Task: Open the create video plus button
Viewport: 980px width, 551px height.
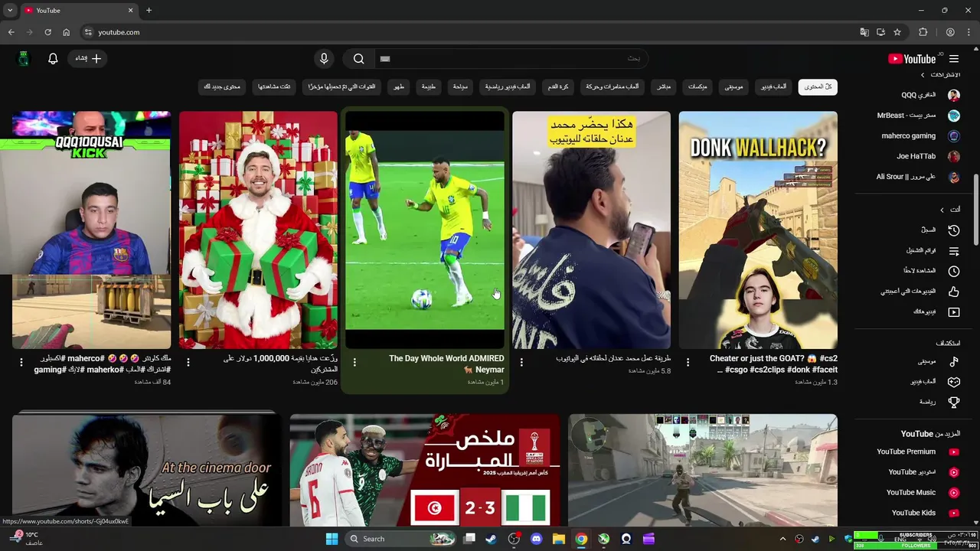Action: click(88, 58)
